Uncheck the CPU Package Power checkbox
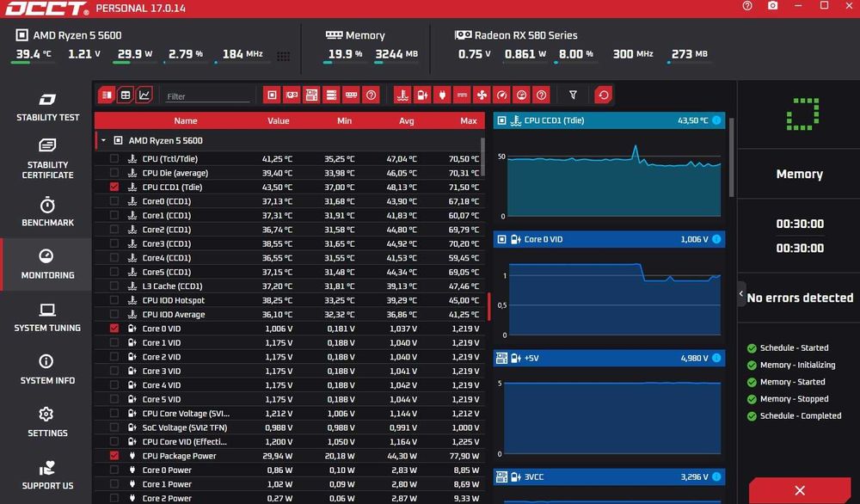860x504 pixels. pyautogui.click(x=114, y=456)
